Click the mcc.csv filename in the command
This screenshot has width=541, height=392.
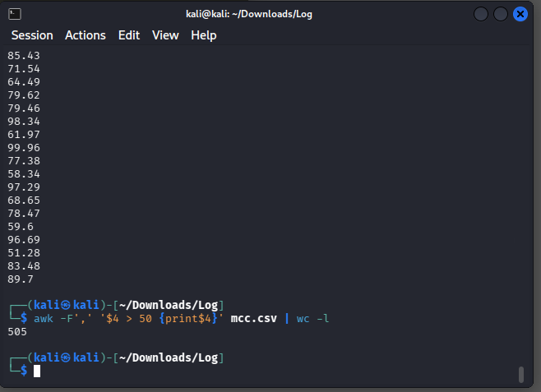[253, 318]
